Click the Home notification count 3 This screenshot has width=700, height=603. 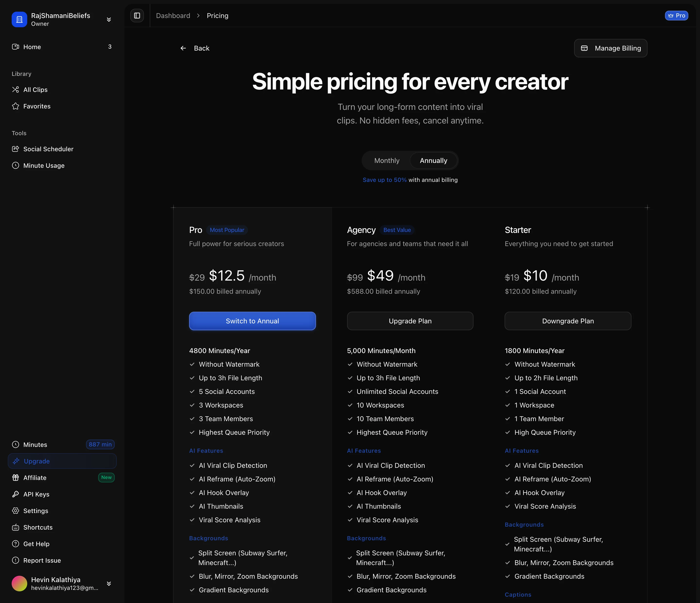(x=110, y=47)
